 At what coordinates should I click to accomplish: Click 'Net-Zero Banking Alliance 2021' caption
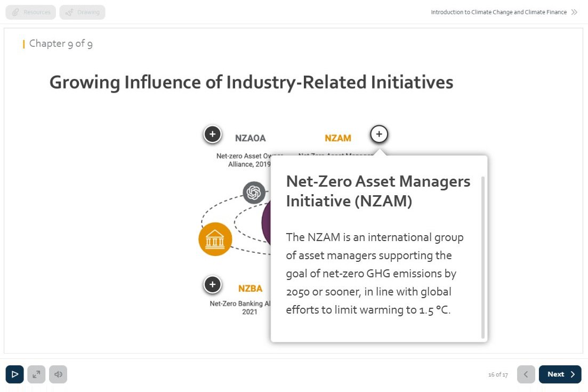[240, 308]
